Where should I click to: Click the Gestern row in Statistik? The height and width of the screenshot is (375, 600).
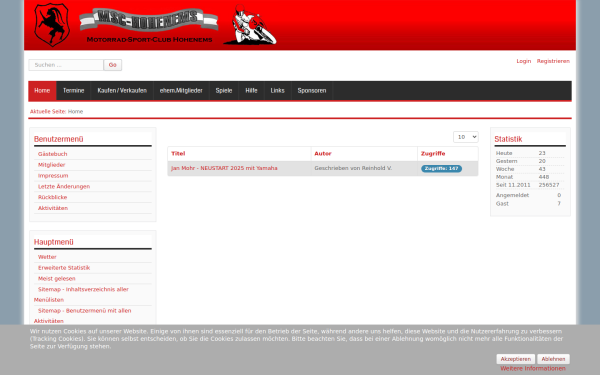(x=530, y=161)
